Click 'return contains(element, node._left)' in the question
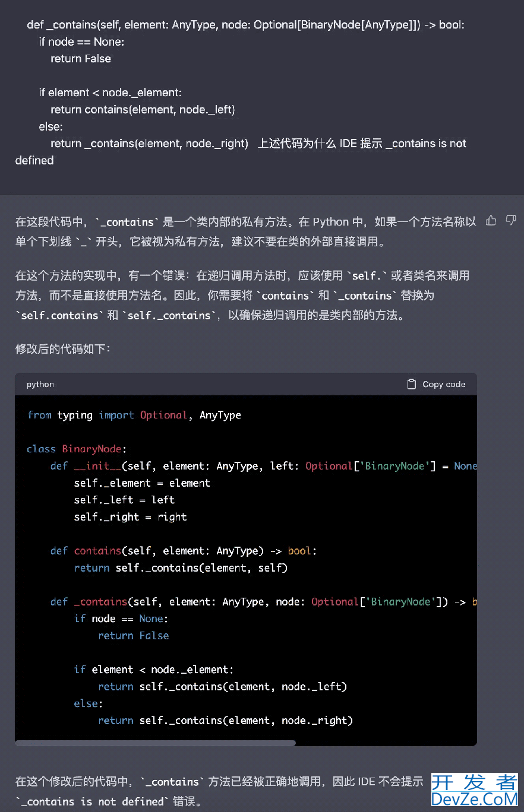Screen dimensions: 524x812 (143, 109)
